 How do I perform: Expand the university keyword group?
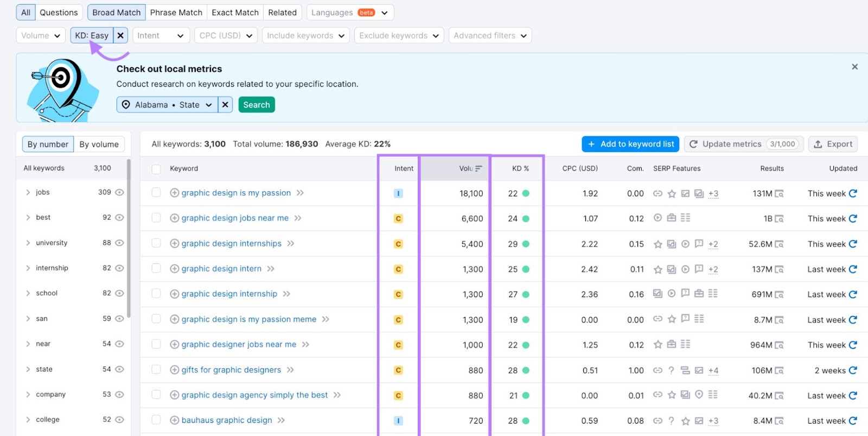point(28,243)
